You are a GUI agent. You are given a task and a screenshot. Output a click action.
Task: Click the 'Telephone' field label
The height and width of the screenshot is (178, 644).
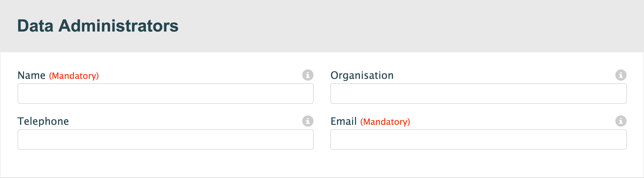43,121
